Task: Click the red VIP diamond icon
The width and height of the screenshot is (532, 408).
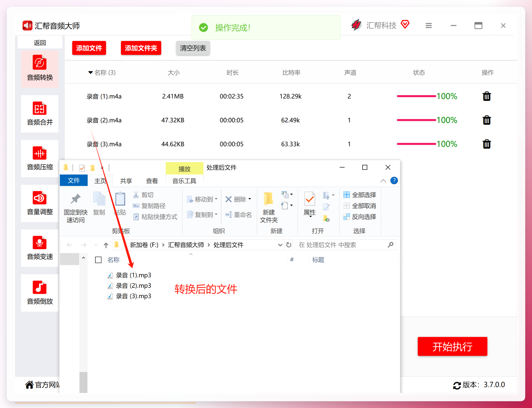Action: coord(405,25)
